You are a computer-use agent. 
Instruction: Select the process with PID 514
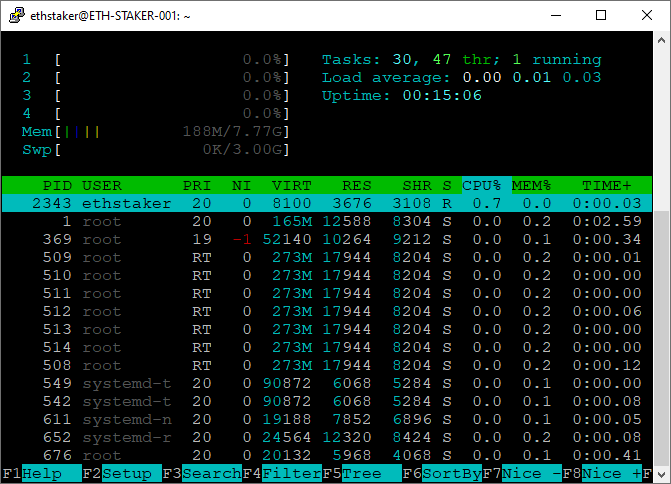327,347
